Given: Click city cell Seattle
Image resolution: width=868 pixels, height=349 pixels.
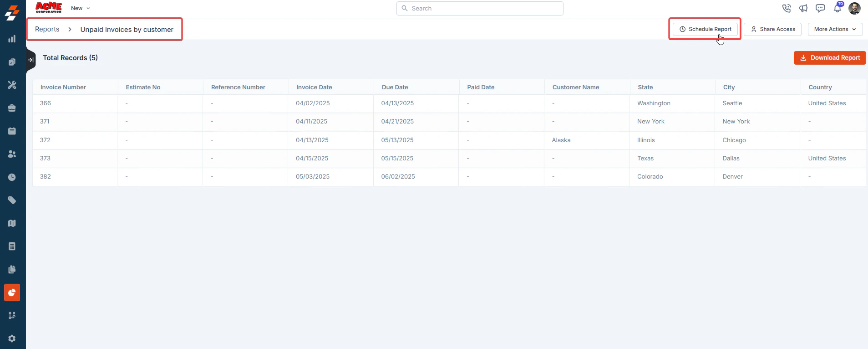Looking at the screenshot, I should point(732,103).
